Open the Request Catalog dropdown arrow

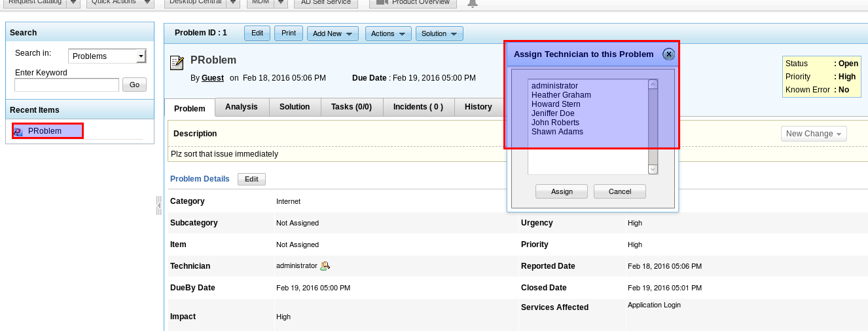tap(74, 3)
